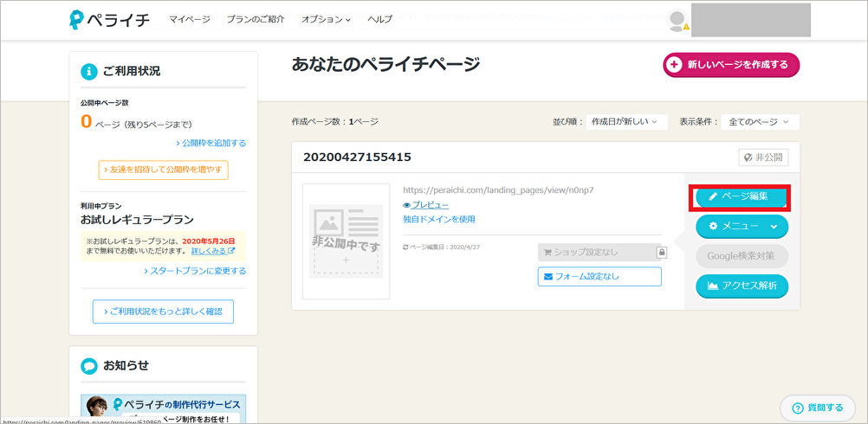The image size is (868, 424).
Task: Click the お試しレギュラープラン plan name
Action: [x=137, y=220]
